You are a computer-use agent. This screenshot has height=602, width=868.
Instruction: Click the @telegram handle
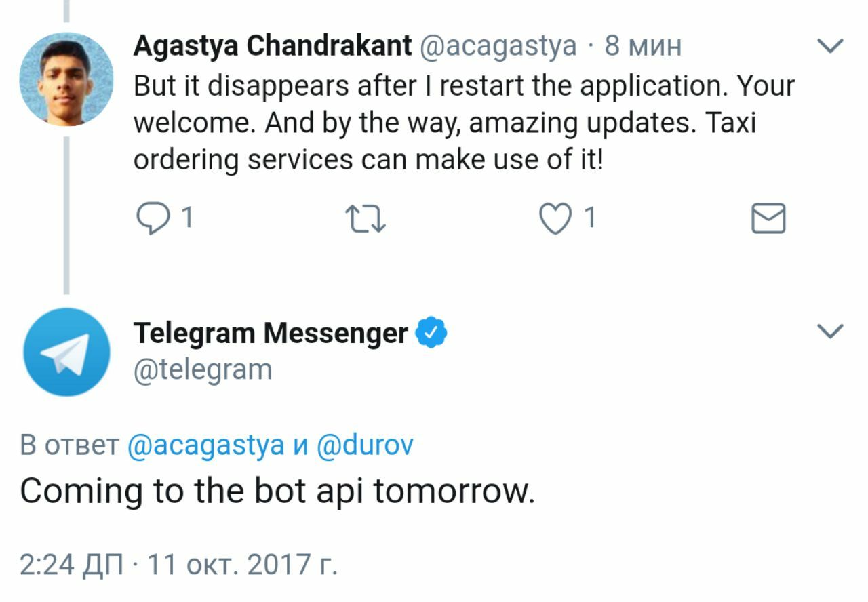coord(202,370)
